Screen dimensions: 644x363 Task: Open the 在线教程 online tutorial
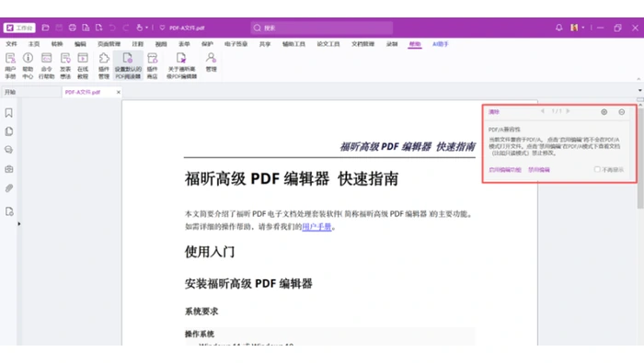(x=83, y=65)
